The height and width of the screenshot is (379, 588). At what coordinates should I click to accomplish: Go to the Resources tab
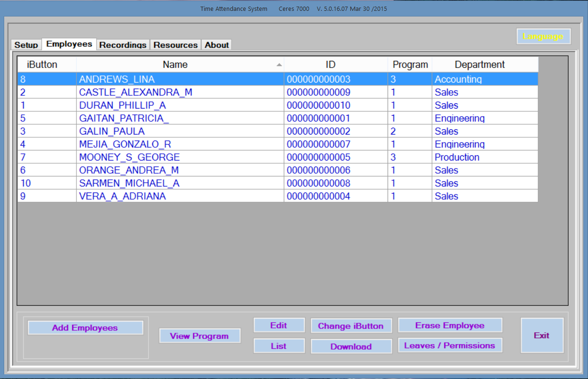pos(175,45)
